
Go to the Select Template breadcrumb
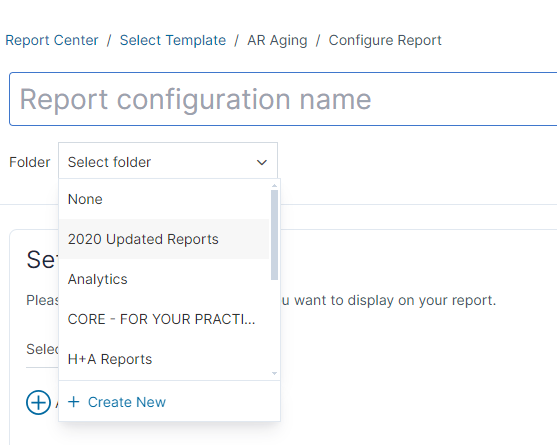[173, 40]
